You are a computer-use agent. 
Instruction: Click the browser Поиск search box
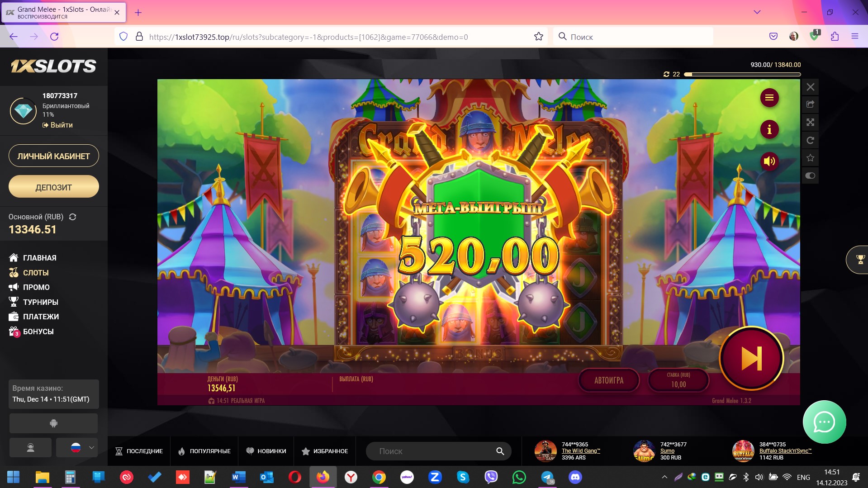click(633, 37)
